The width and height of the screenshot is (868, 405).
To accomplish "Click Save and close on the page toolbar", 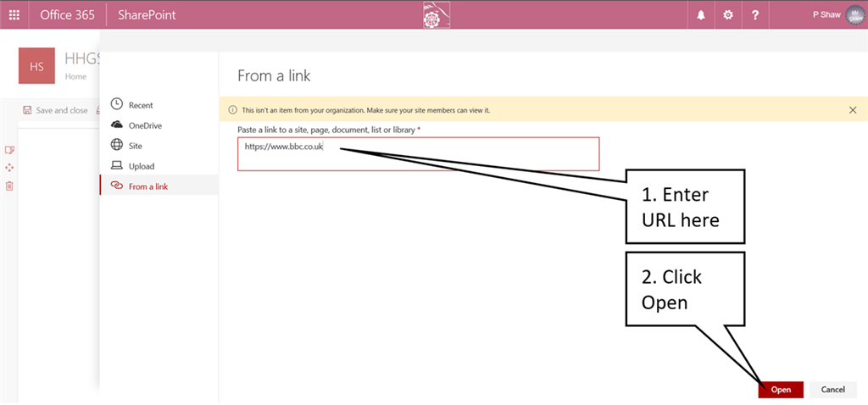I will [61, 110].
